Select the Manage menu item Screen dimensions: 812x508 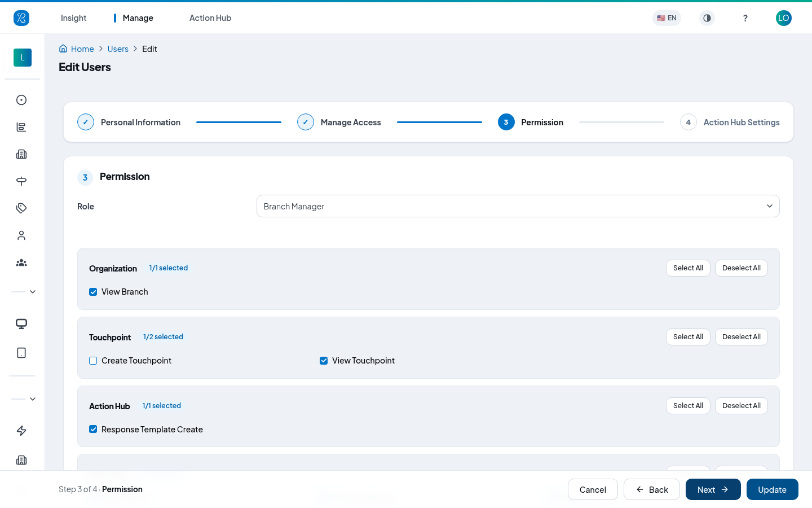pos(138,18)
